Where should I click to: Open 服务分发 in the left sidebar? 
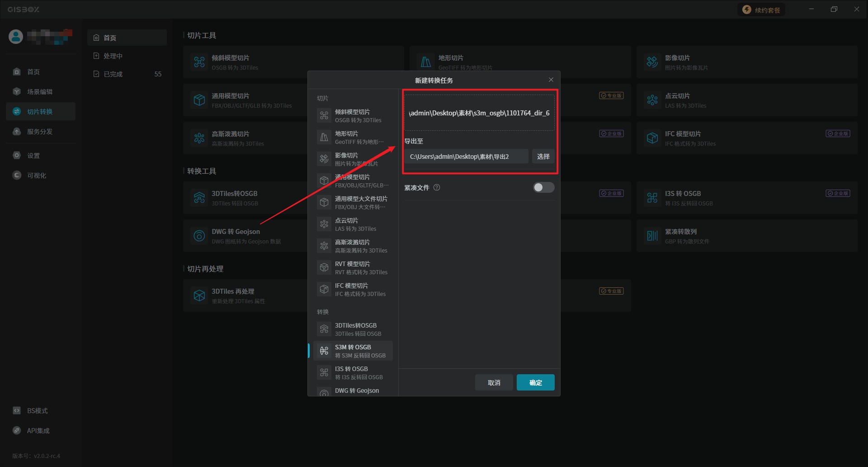tap(40, 132)
